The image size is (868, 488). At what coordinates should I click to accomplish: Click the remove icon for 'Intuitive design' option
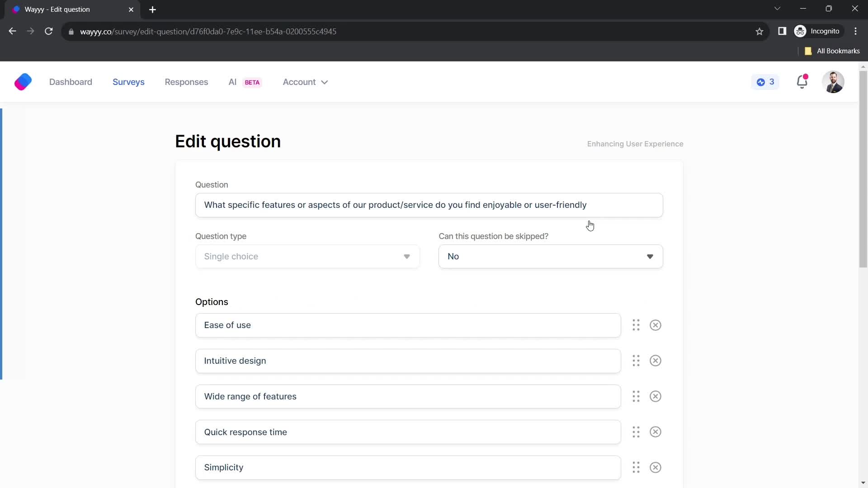[655, 361]
